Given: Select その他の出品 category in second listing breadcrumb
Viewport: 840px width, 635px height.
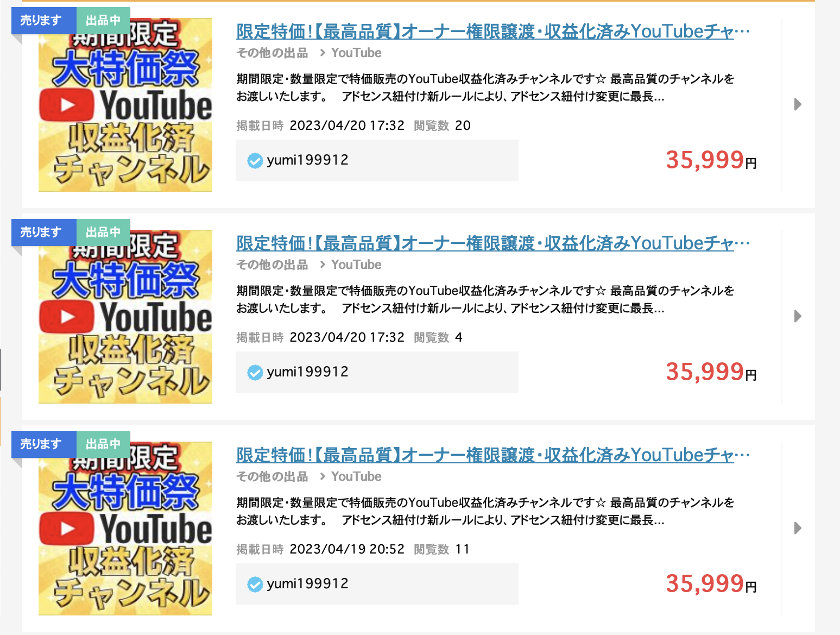Looking at the screenshot, I should pos(272,265).
